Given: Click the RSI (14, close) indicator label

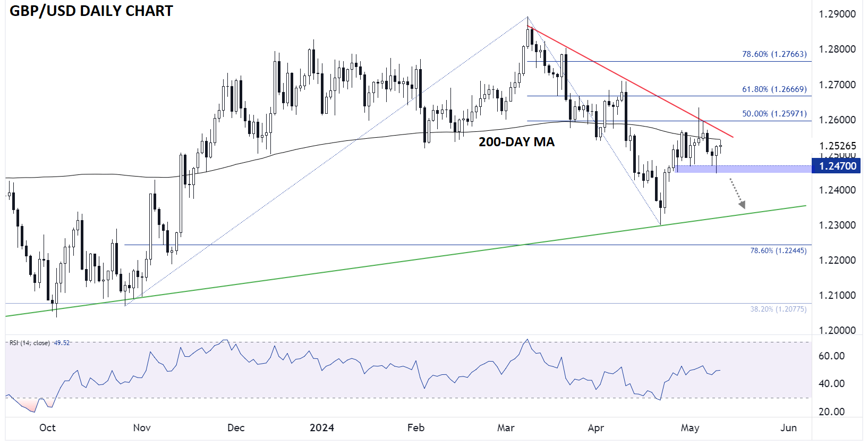Looking at the screenshot, I should click(30, 343).
